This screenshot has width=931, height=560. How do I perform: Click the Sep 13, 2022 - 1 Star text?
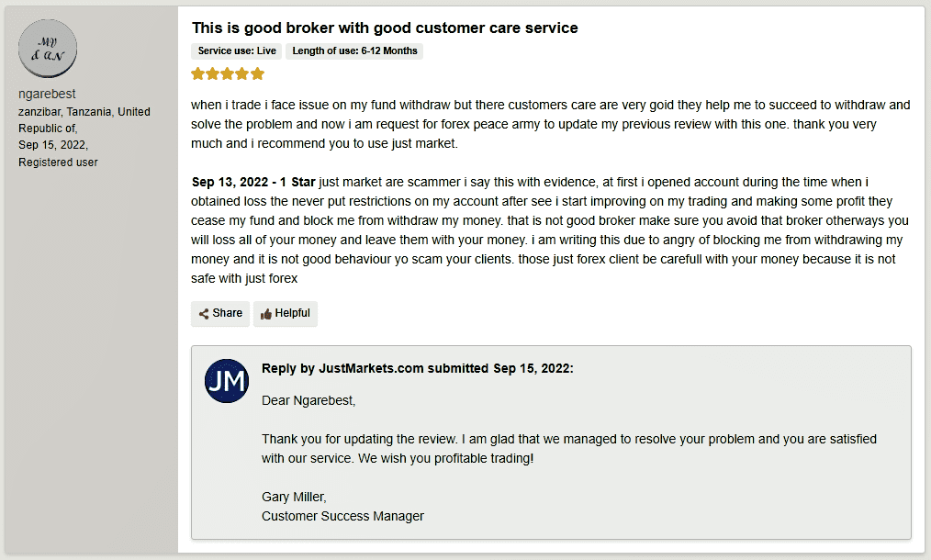coord(253,182)
